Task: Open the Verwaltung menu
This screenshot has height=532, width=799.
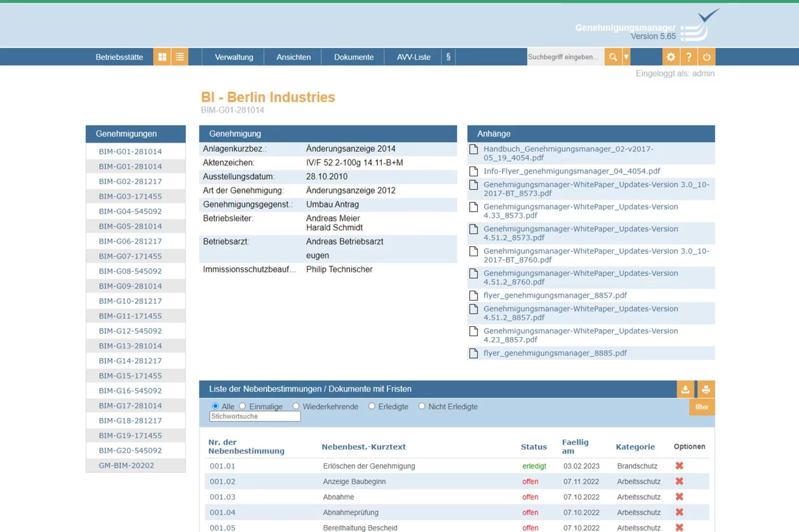Action: [x=234, y=57]
